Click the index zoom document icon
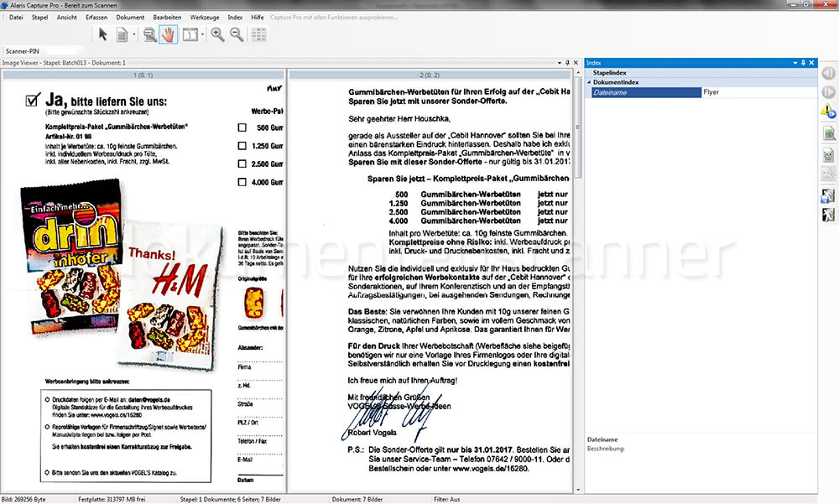839x504 pixels. pyautogui.click(x=828, y=133)
